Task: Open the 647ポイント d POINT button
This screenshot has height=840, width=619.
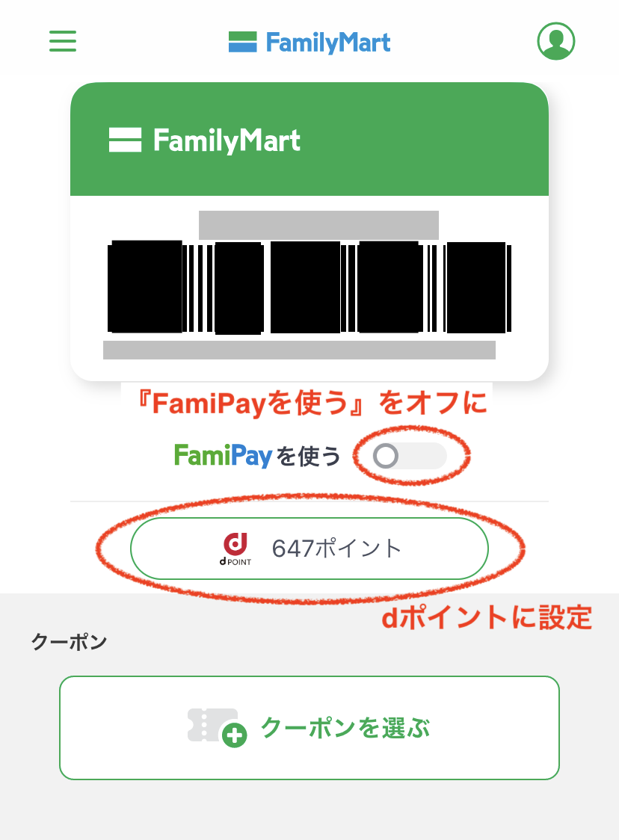Action: [x=309, y=549]
